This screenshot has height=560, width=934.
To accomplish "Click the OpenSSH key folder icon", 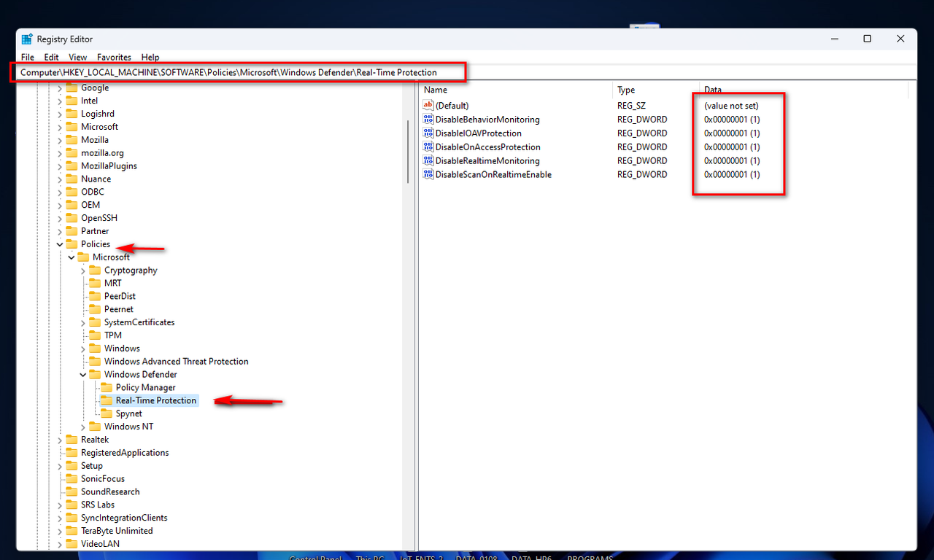I will pos(72,218).
